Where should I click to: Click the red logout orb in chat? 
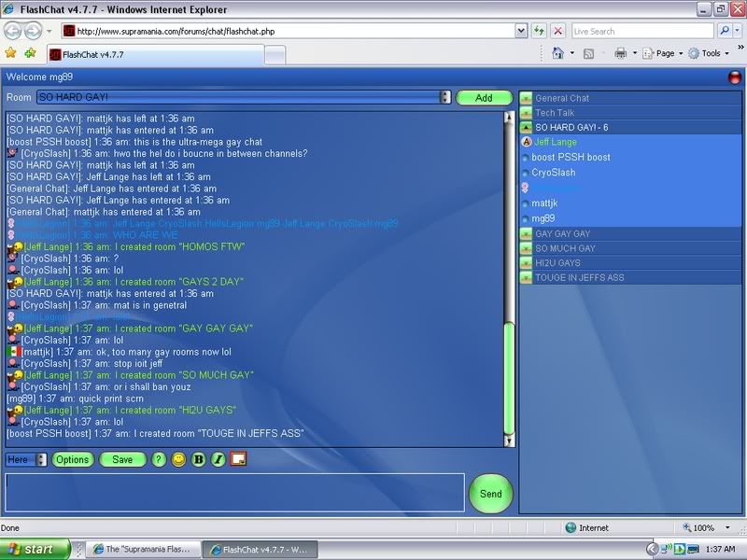pyautogui.click(x=735, y=77)
